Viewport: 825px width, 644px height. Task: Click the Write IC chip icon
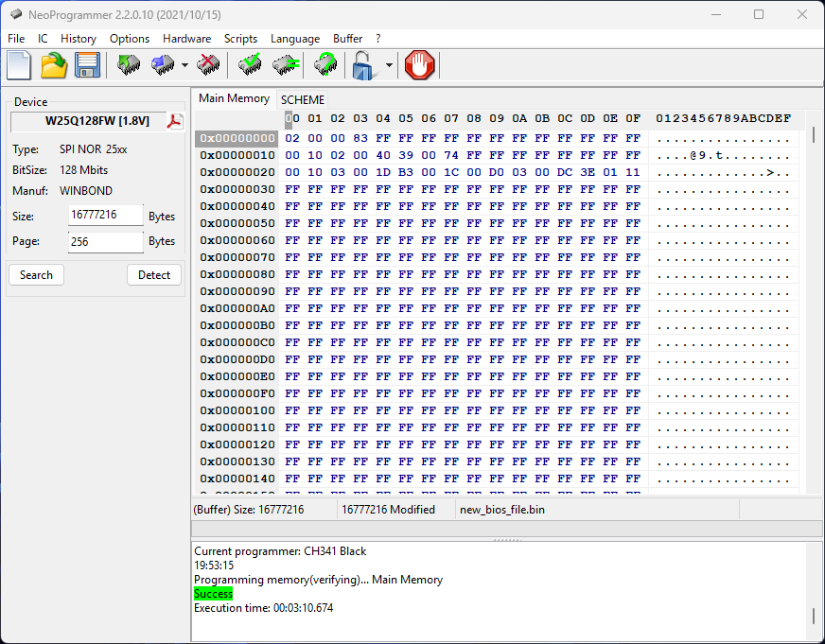tap(163, 65)
